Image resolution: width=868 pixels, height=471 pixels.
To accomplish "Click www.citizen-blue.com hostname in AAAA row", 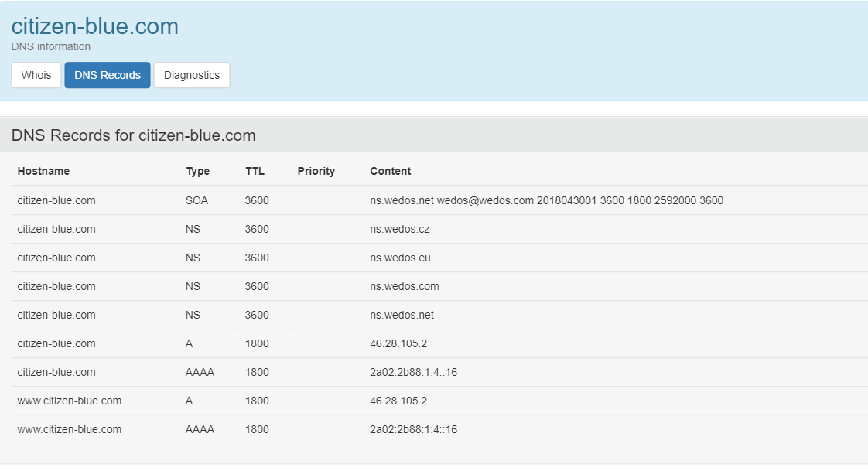I will [x=69, y=429].
